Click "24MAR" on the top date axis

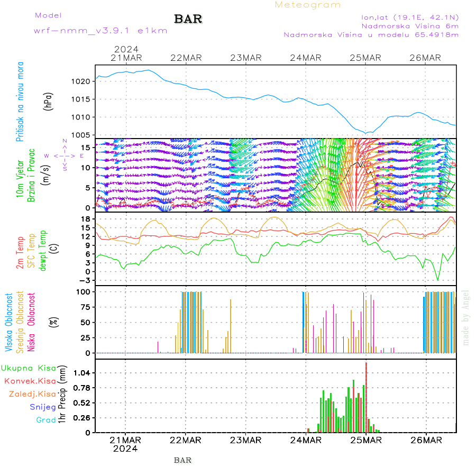click(306, 58)
